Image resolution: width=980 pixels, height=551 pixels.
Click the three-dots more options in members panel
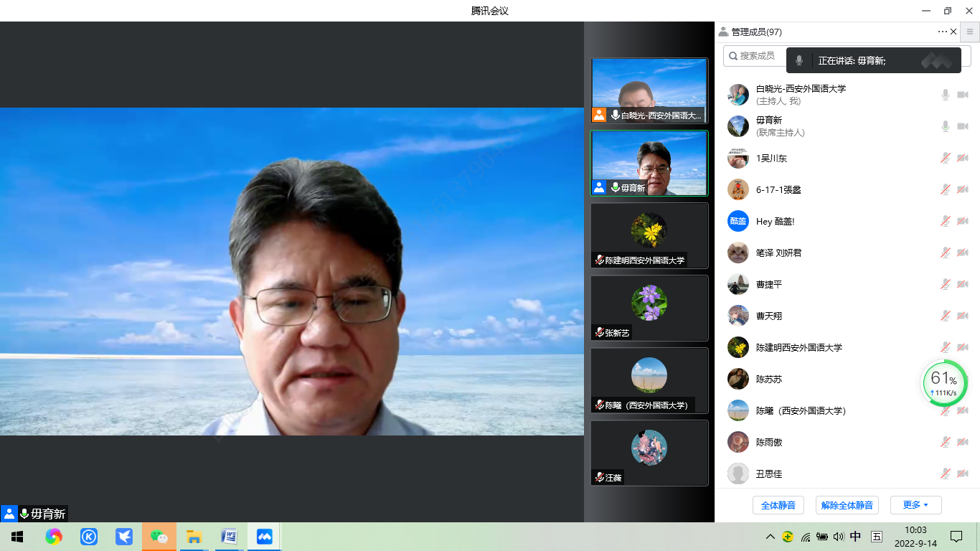942,32
